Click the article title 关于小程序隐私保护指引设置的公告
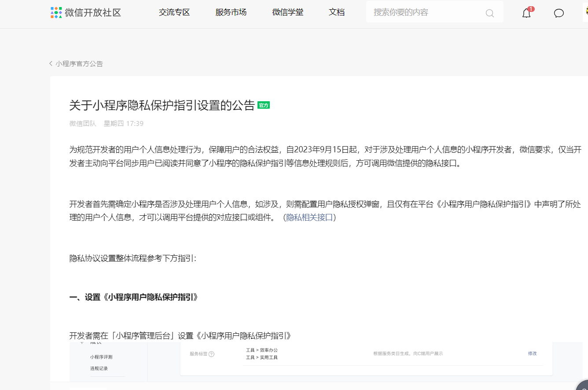This screenshot has height=390, width=588. pos(162,106)
